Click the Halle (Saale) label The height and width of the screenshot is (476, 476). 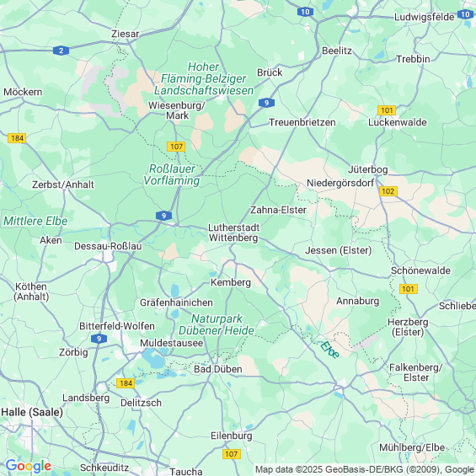32,412
